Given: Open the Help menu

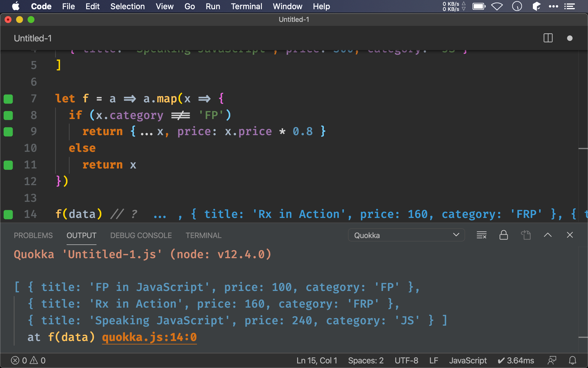Looking at the screenshot, I should (x=321, y=6).
